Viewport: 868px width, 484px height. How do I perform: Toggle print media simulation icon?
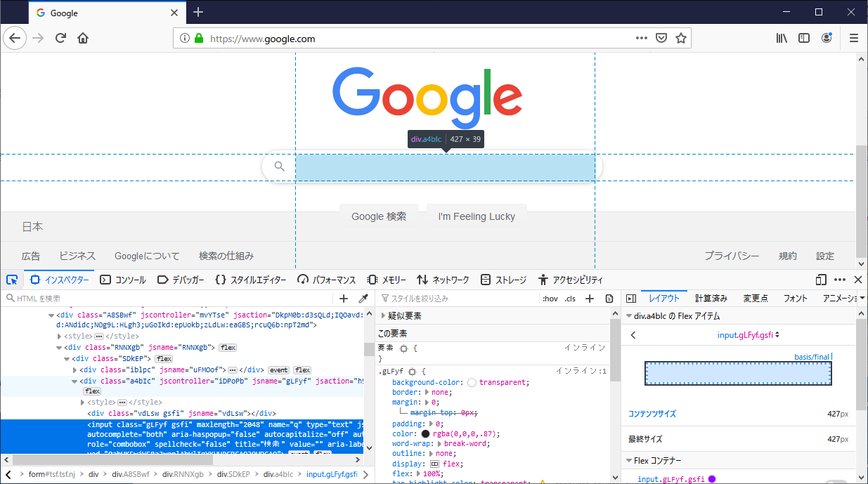(x=609, y=299)
